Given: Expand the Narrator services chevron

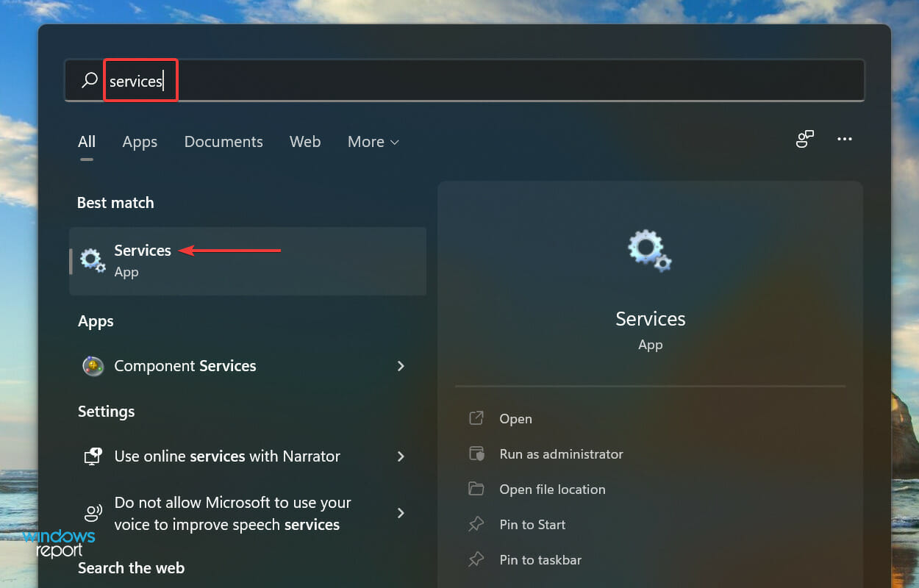Looking at the screenshot, I should (401, 456).
